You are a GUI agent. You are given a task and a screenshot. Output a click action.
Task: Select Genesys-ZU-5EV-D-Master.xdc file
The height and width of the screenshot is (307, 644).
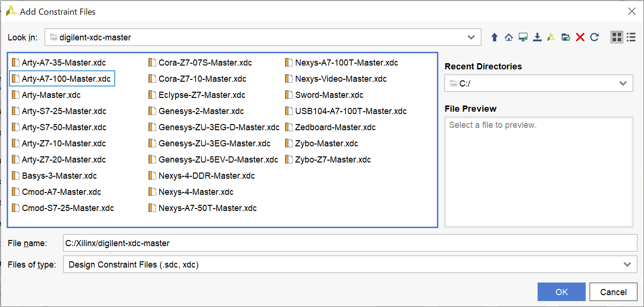click(213, 160)
